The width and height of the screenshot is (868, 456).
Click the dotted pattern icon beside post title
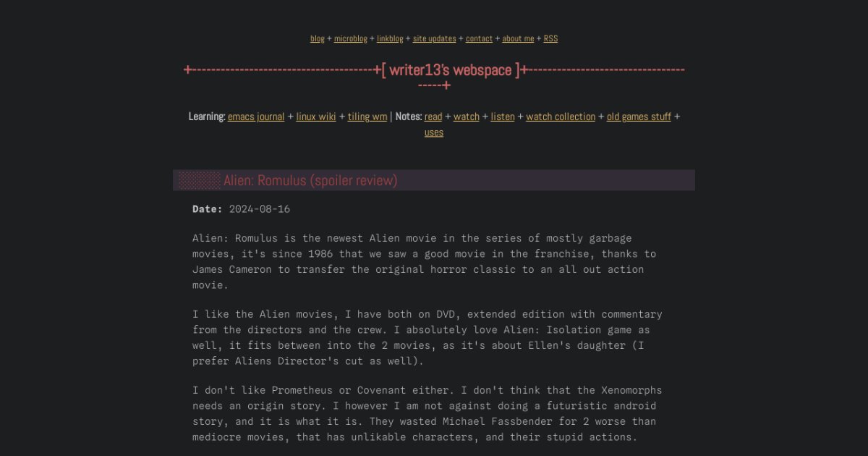(200, 181)
